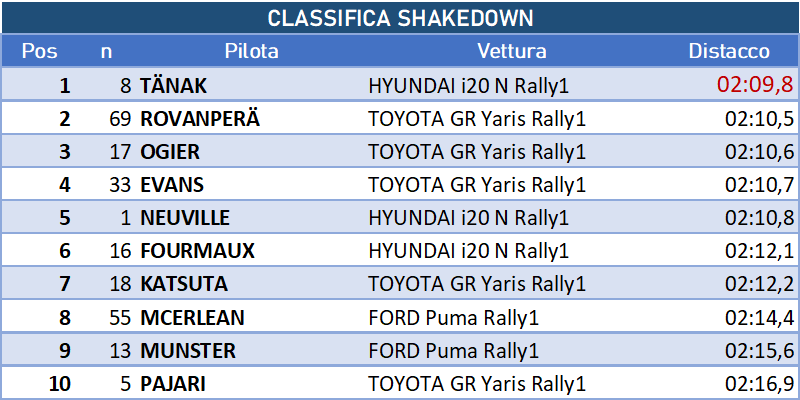Click the MUNSTER driver name
Viewport: 800px width, 400px height.
tap(188, 351)
